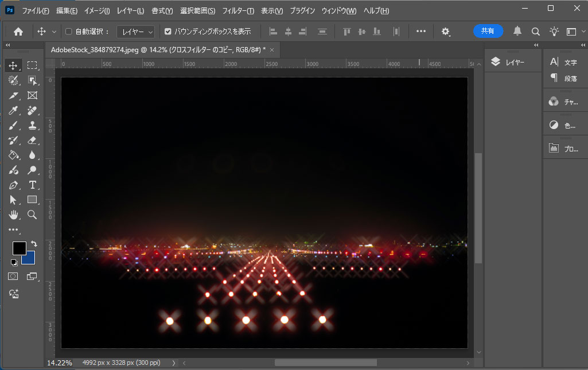Activate the Horizontal Type tool
The height and width of the screenshot is (370, 588).
tap(32, 185)
